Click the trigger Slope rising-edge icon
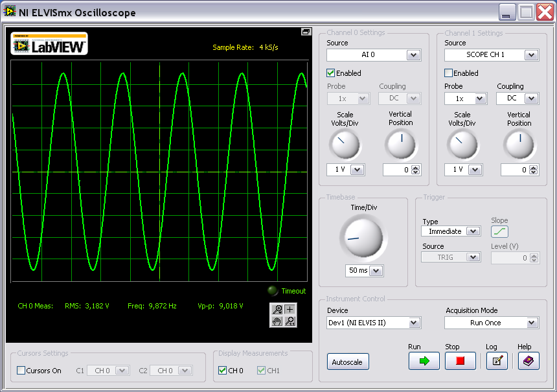This screenshot has height=392, width=557. pos(499,232)
